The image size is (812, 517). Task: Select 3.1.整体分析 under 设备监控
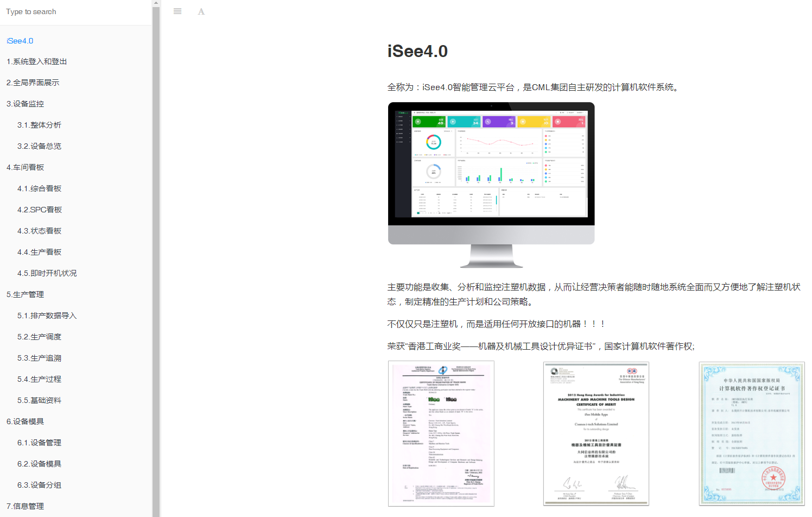click(39, 125)
